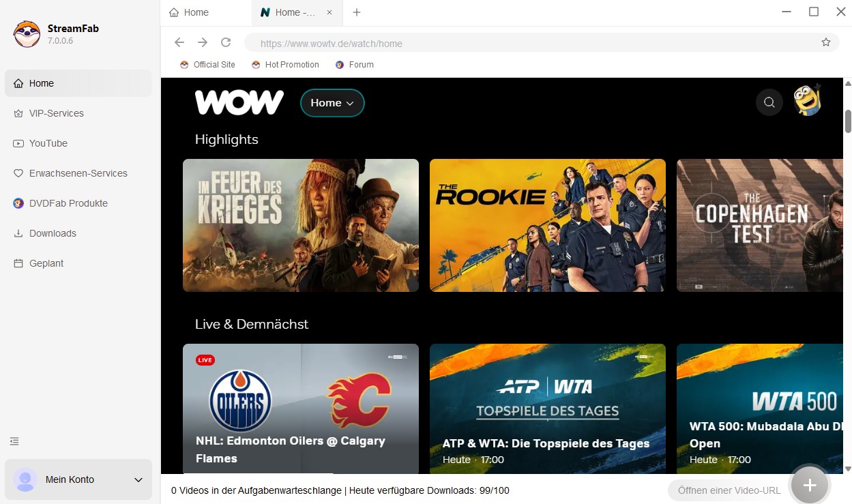852x504 pixels.
Task: Reload the current page
Action: pyautogui.click(x=226, y=42)
